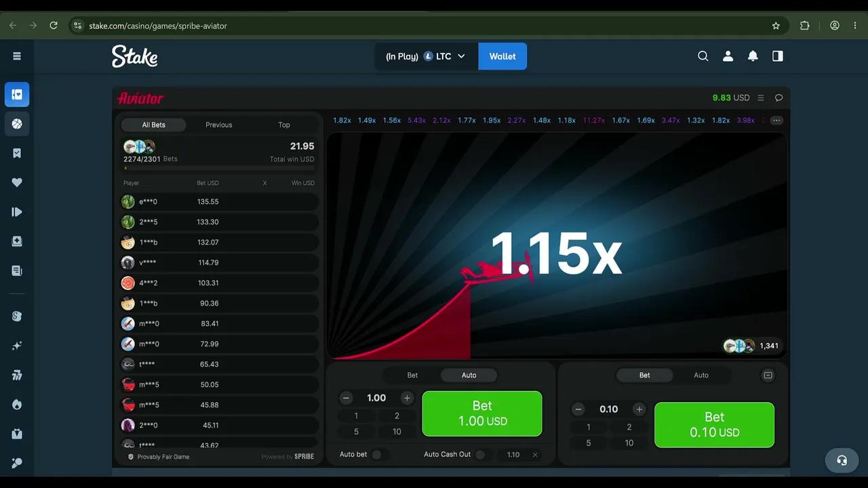Open Favourites heart icon in the sidebar
The image size is (868, 488).
click(x=17, y=182)
